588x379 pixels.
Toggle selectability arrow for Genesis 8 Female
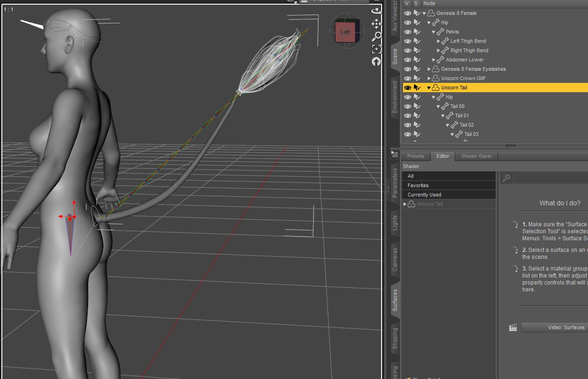pos(417,13)
